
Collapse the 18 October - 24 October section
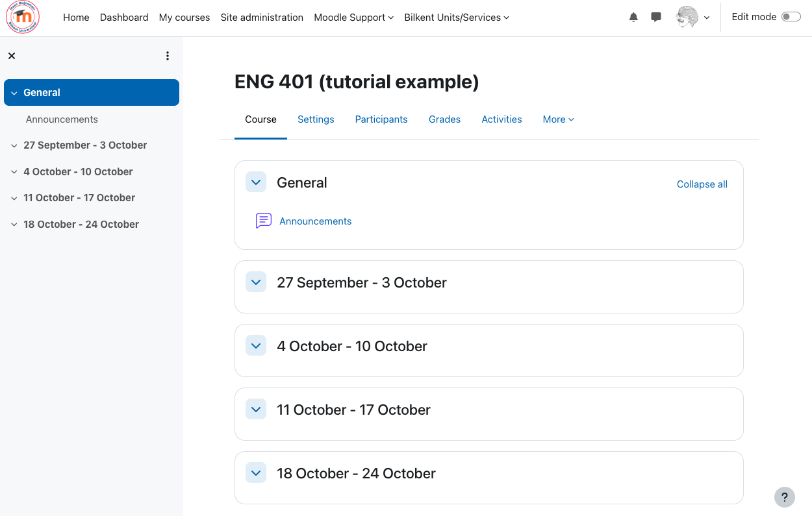pos(256,473)
